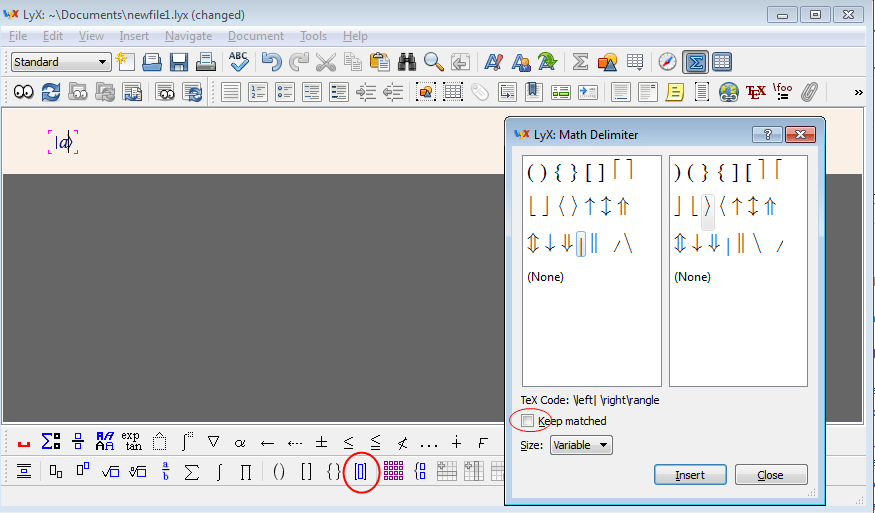875x513 pixels.
Task: Open the Document menu
Action: pyautogui.click(x=256, y=36)
